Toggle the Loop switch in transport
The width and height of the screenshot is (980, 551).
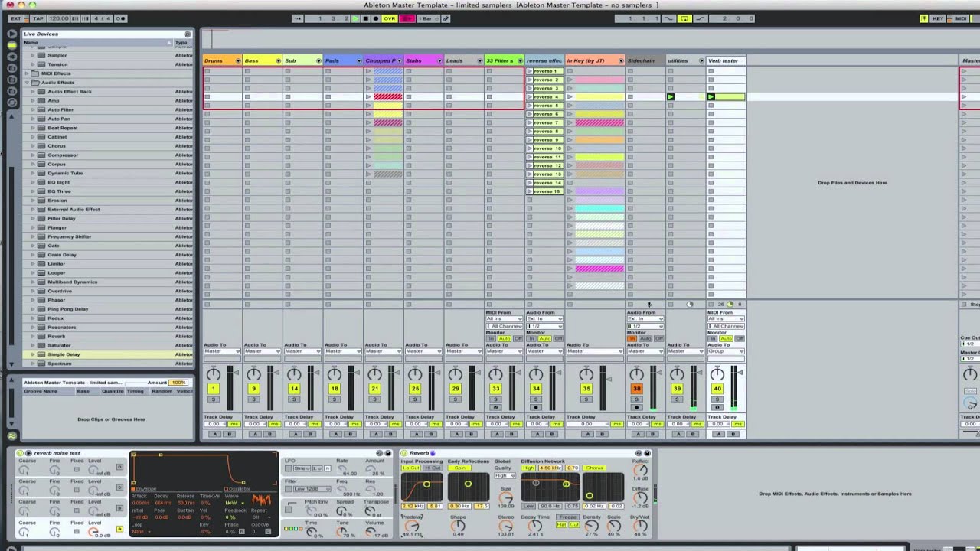click(x=684, y=18)
